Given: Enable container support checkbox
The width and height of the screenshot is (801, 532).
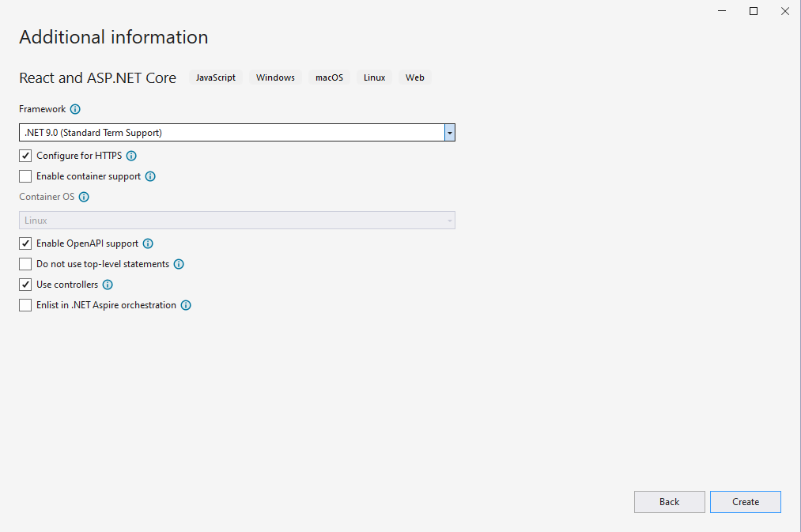Looking at the screenshot, I should [25, 176].
